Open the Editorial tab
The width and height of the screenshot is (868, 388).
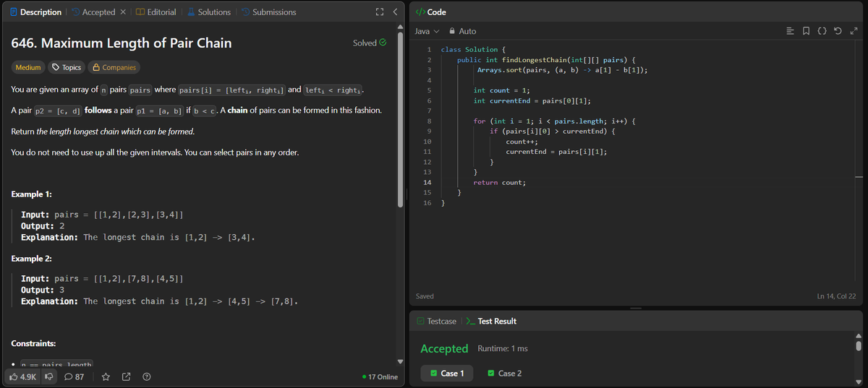click(x=156, y=12)
